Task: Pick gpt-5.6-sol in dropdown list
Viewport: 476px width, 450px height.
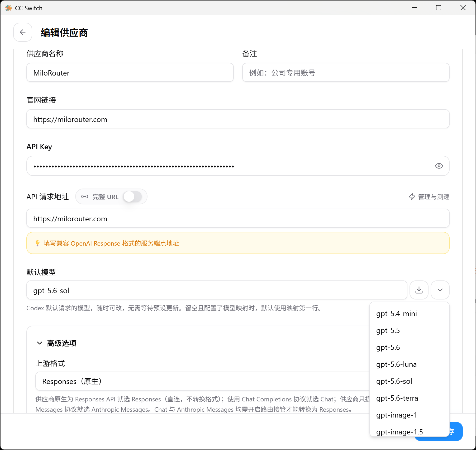Action: (x=410, y=381)
